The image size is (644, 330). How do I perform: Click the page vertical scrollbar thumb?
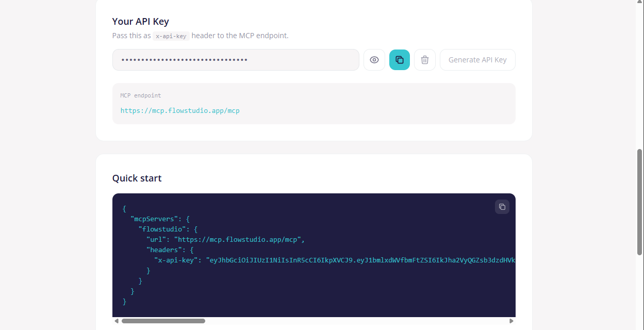(x=640, y=203)
